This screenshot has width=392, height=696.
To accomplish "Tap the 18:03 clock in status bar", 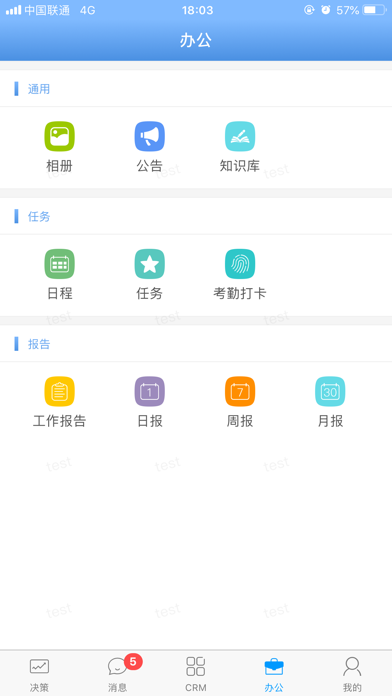I will tap(198, 10).
